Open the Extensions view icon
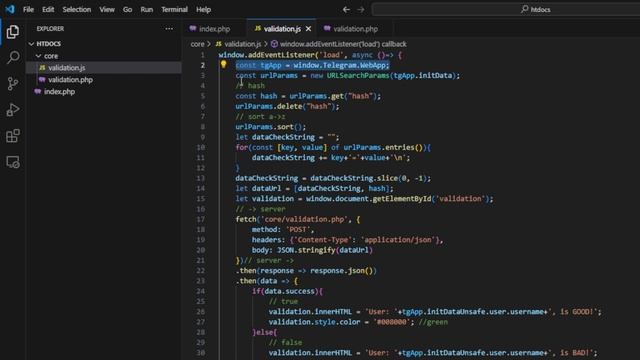Screen dimensions: 640x360 click(13, 136)
